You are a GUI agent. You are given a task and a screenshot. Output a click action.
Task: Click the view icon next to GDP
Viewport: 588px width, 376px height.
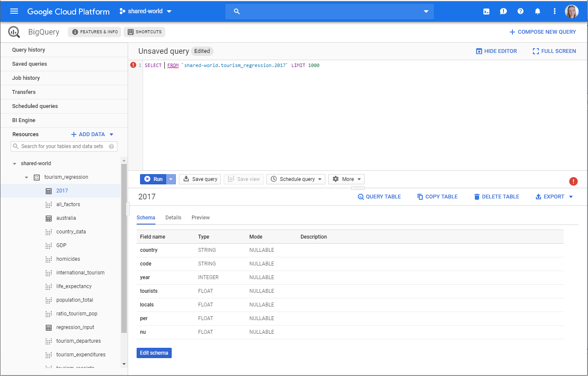click(49, 245)
